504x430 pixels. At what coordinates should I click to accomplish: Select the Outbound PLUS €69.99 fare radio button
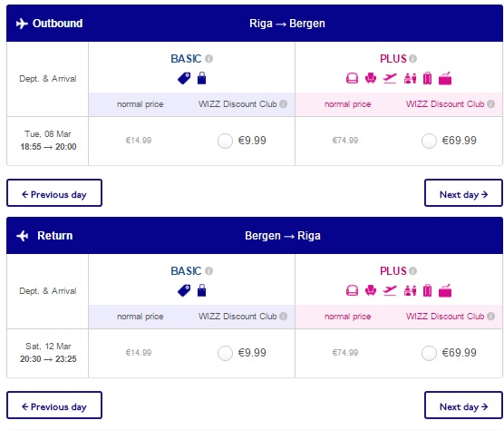click(x=429, y=141)
